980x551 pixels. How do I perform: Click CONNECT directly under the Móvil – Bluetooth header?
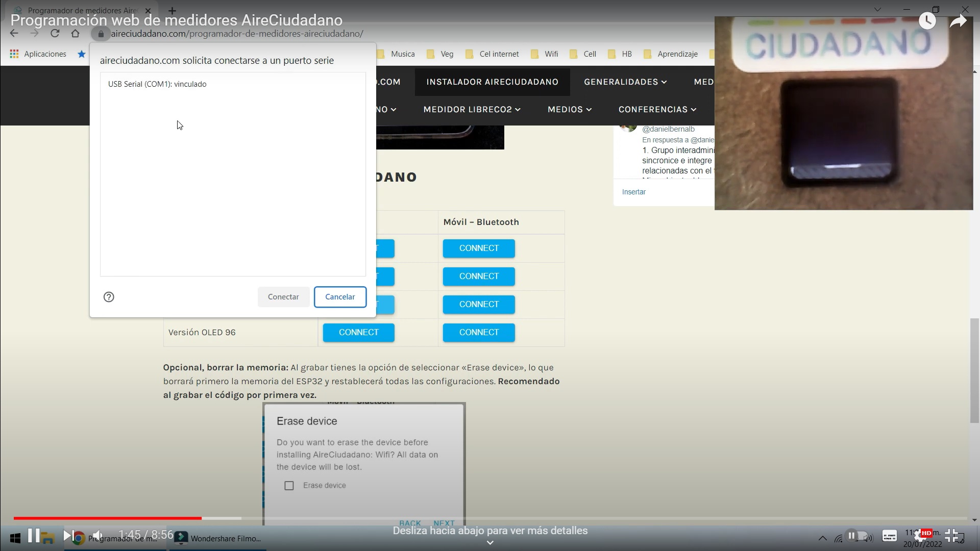point(479,248)
